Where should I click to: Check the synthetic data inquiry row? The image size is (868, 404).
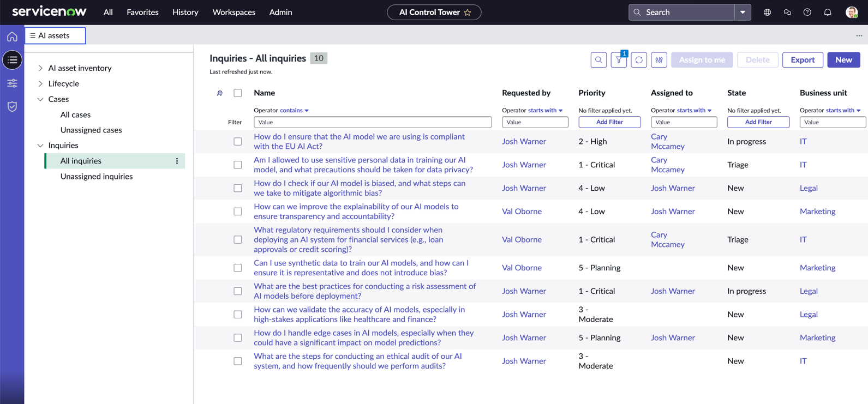point(238,268)
